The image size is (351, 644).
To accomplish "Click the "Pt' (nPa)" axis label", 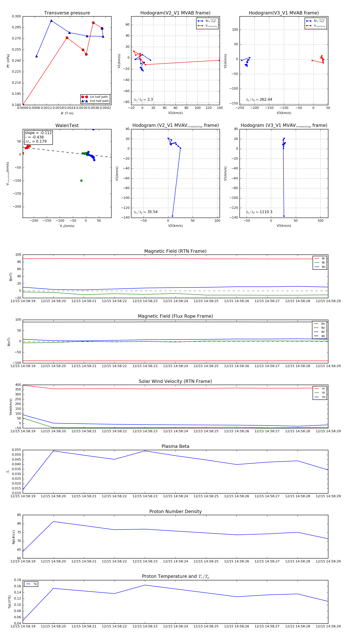I will click(x=8, y=61).
